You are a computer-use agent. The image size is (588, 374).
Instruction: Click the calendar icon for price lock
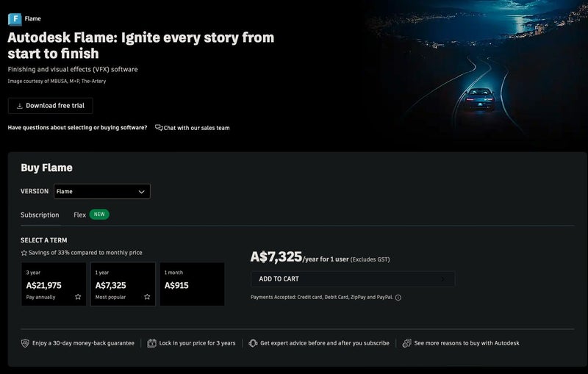(x=152, y=343)
